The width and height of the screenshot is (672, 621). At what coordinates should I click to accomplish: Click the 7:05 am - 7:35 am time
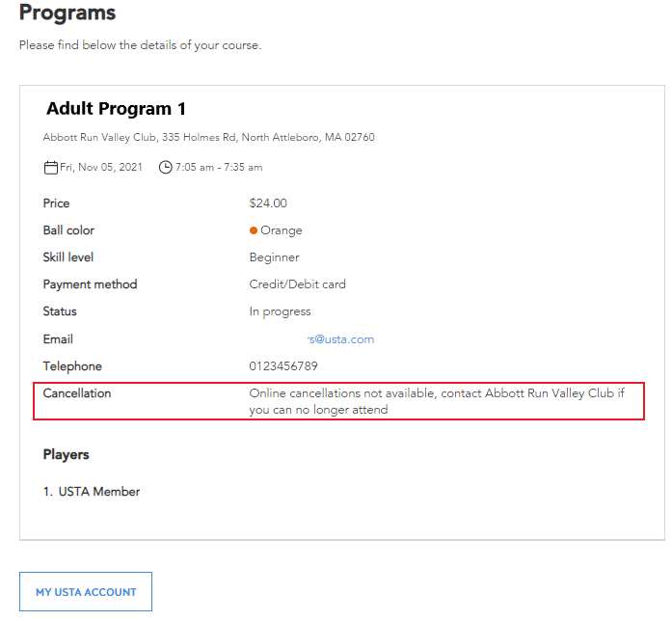click(219, 167)
